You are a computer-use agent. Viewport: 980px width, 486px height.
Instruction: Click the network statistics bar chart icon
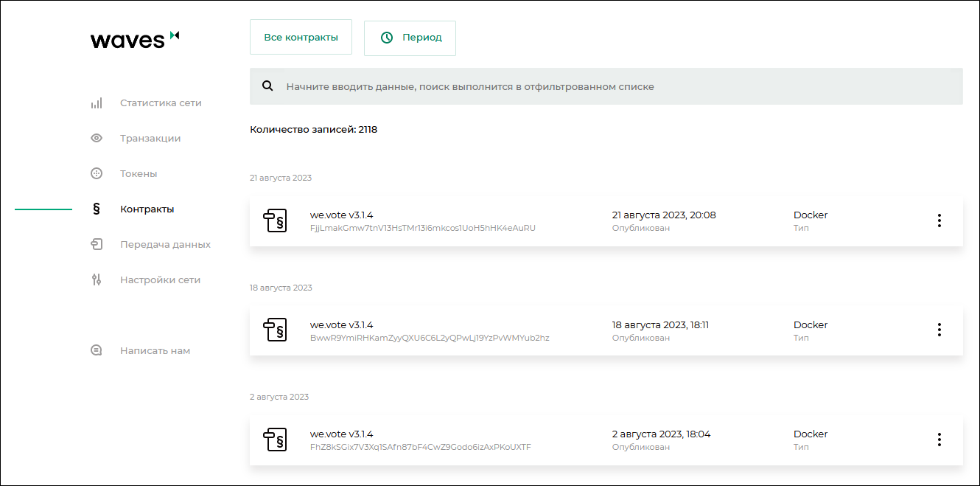click(x=97, y=103)
